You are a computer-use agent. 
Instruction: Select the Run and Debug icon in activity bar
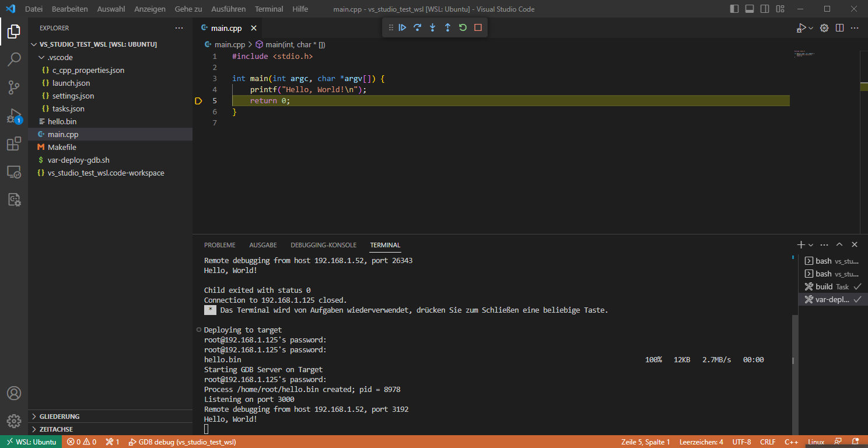(14, 116)
